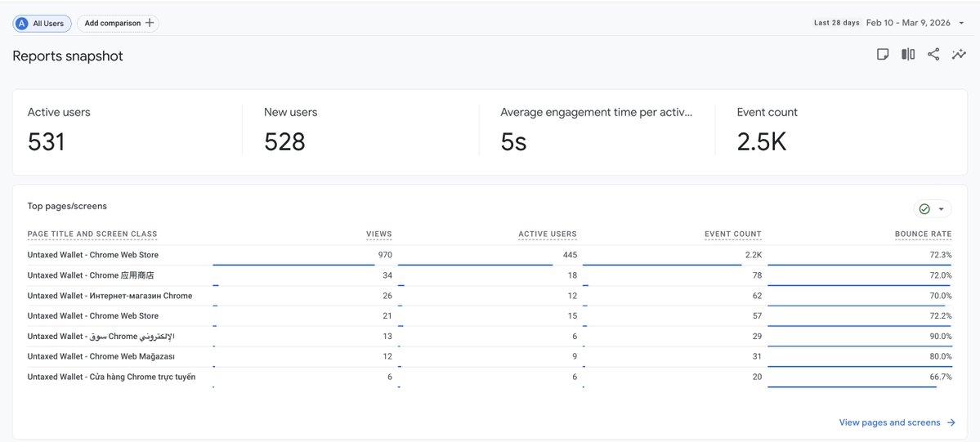Click the Cửa hàng Chrome trực tuyến row title
Screen dimensions: 980x442
pos(111,377)
